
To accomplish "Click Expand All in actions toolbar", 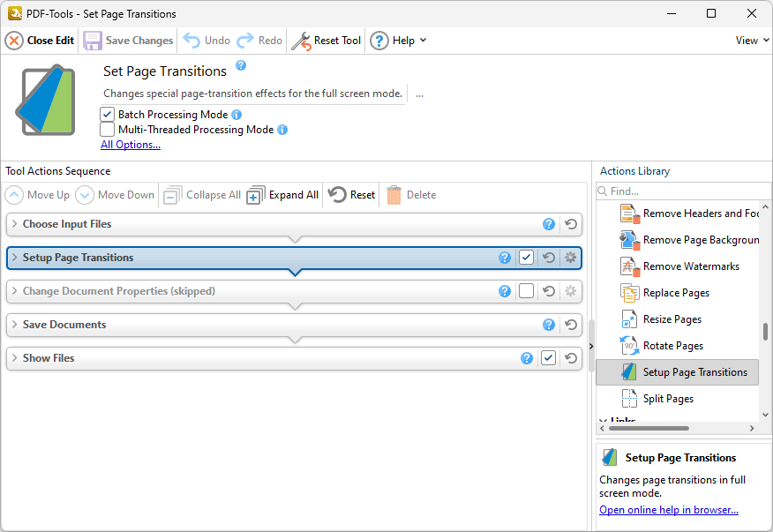I will [282, 195].
